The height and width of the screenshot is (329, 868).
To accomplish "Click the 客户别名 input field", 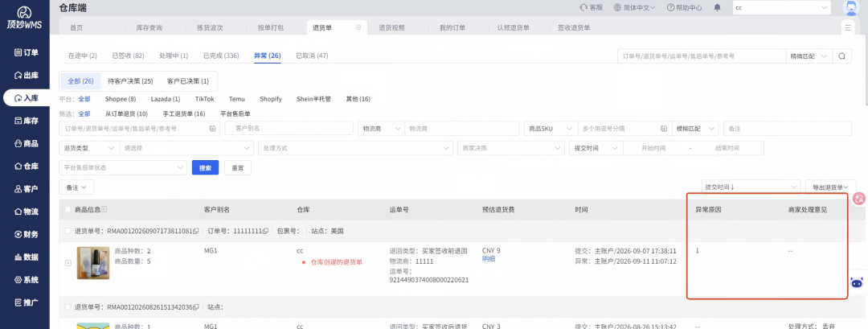I will [289, 129].
